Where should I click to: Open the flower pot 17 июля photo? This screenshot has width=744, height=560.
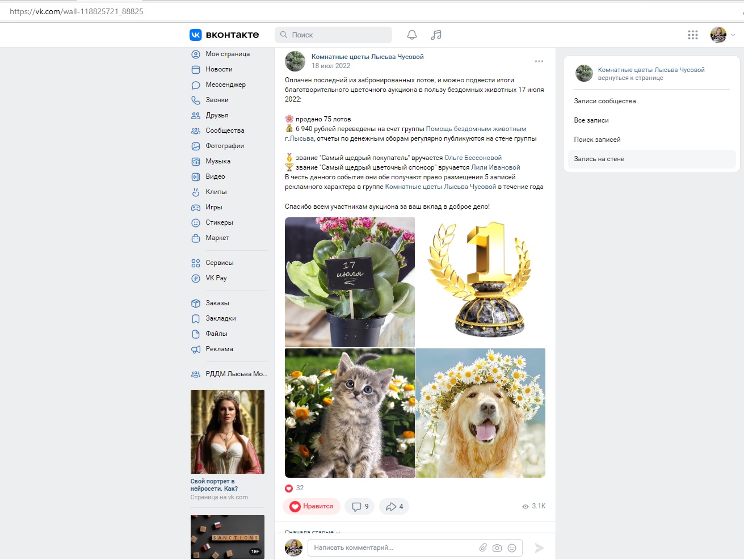point(350,282)
